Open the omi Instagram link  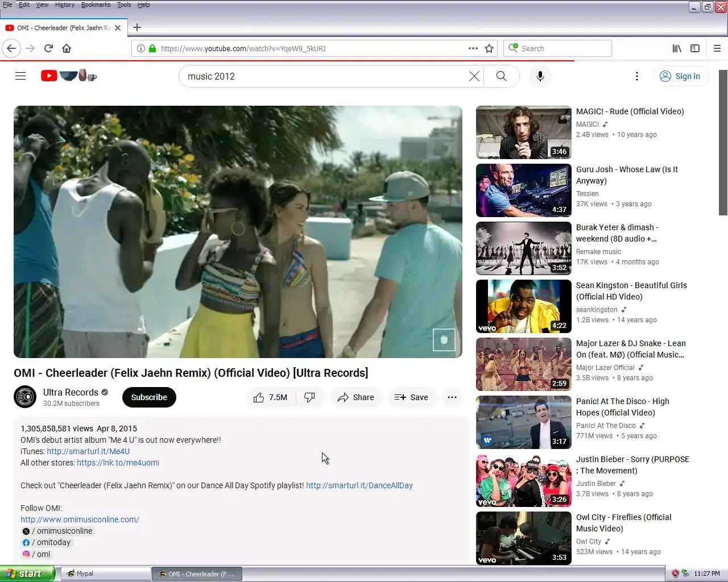click(36, 554)
